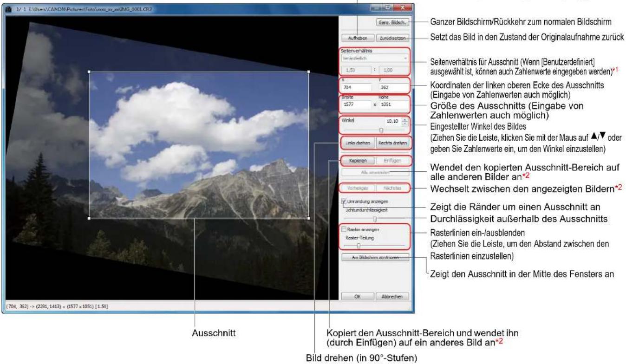
Task: Uncheck the Umrandung anzeigen checkbox
Action: pyautogui.click(x=344, y=201)
